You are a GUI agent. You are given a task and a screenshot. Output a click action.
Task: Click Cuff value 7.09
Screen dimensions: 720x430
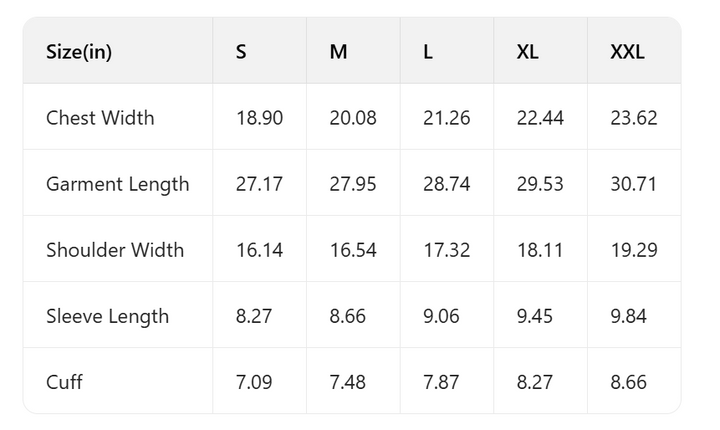pyautogui.click(x=254, y=382)
